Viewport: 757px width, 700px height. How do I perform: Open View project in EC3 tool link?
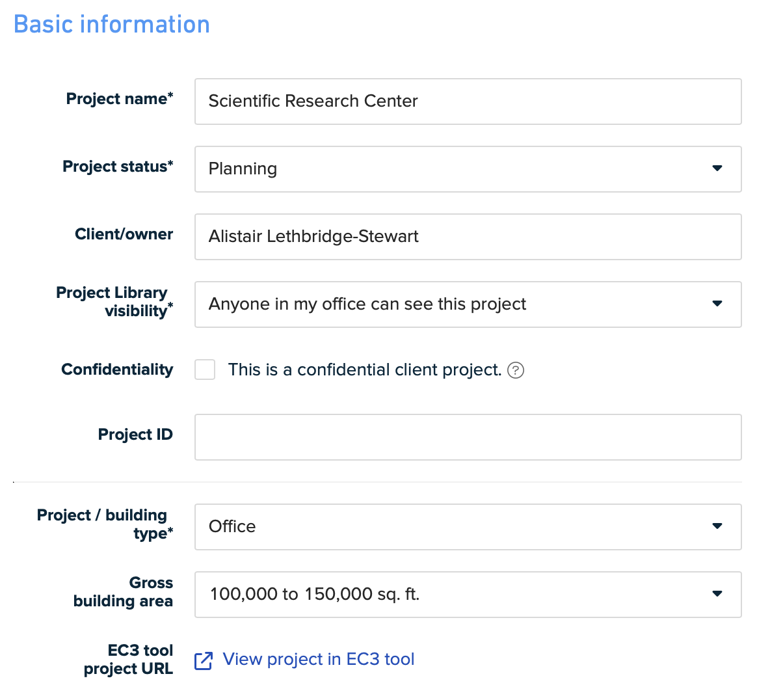point(319,660)
